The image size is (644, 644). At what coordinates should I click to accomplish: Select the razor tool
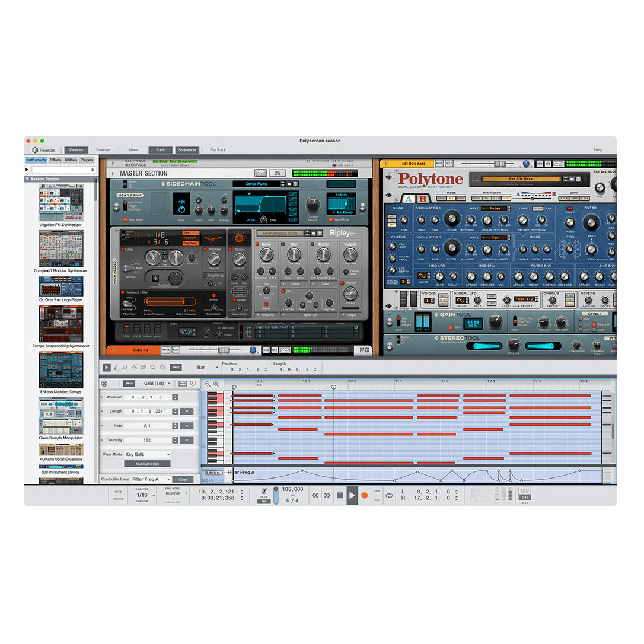point(134,368)
